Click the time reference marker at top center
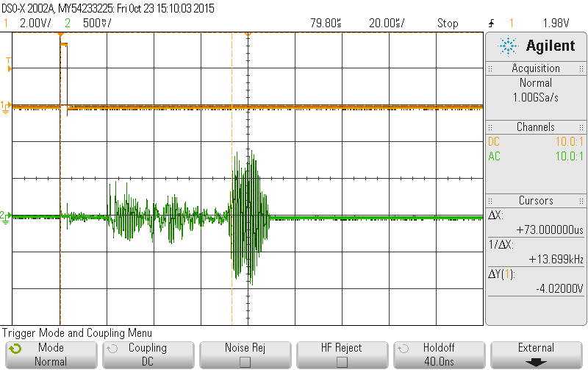The height and width of the screenshot is (370, 588). point(248,35)
